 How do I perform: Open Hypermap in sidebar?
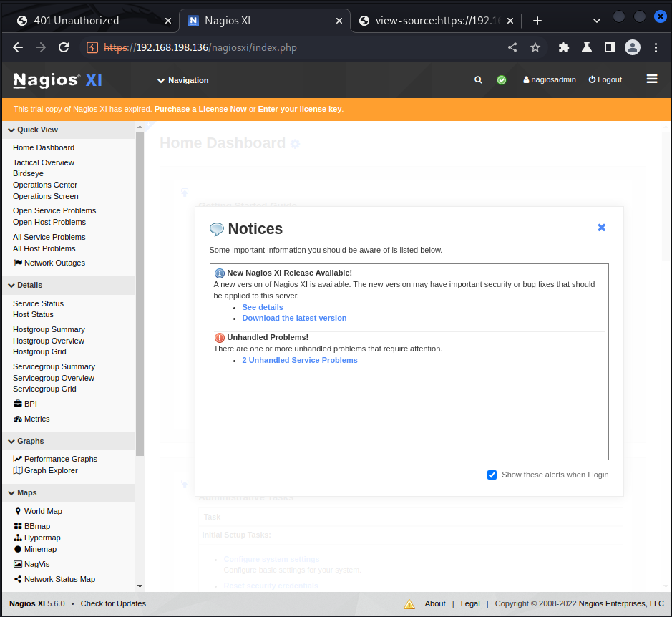(x=37, y=538)
